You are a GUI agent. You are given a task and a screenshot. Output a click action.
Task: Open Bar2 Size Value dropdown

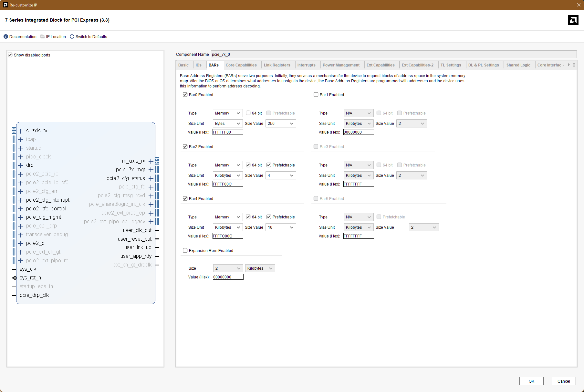pos(281,176)
